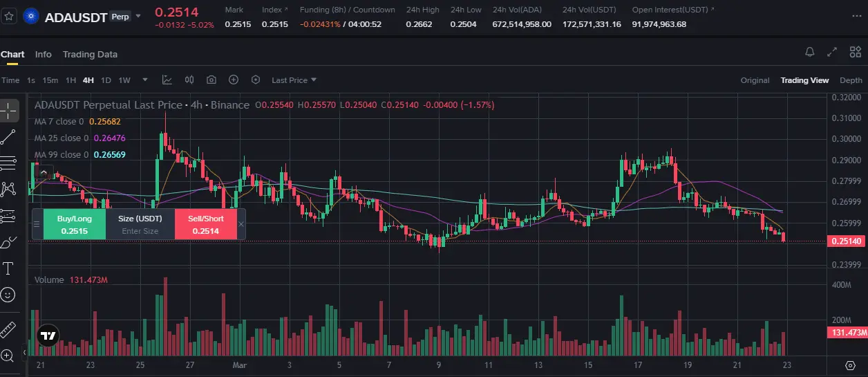Viewport: 868px width, 377px height.
Task: Open the candlestick chart style picker
Action: click(x=189, y=80)
